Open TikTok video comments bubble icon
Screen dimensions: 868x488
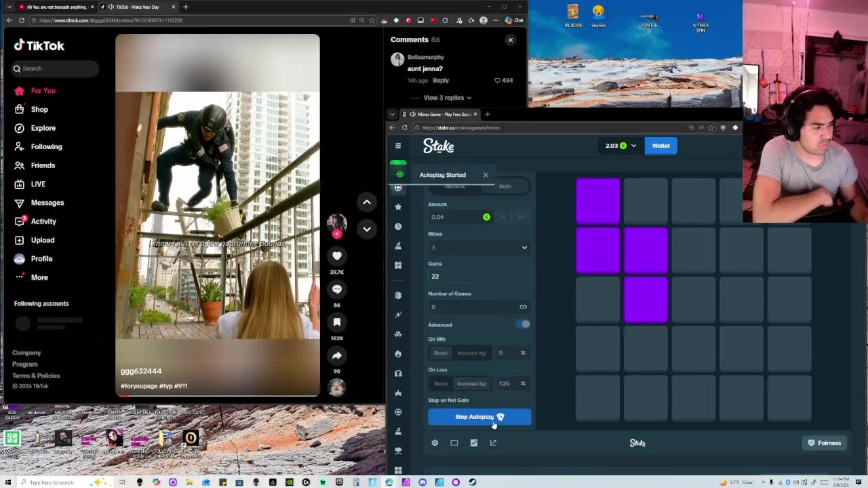[x=337, y=289]
